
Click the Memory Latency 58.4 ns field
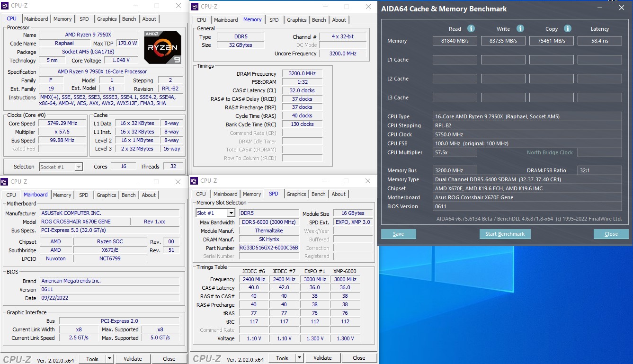coord(600,41)
